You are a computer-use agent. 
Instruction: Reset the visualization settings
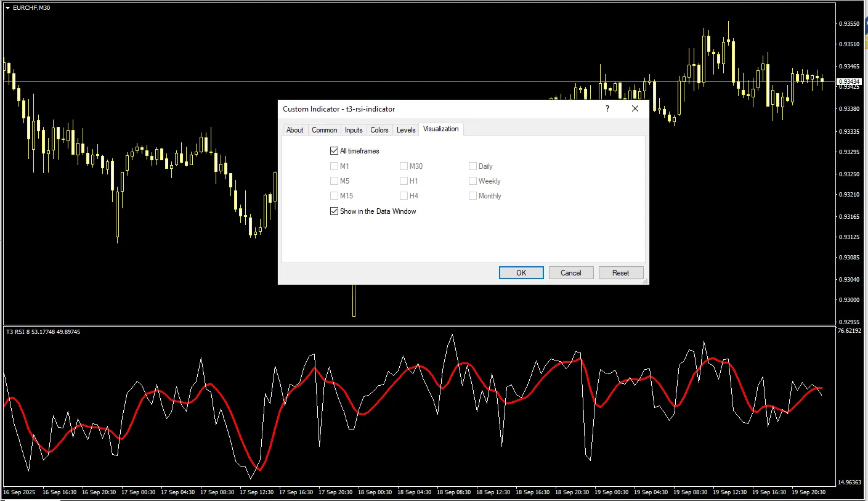(621, 272)
